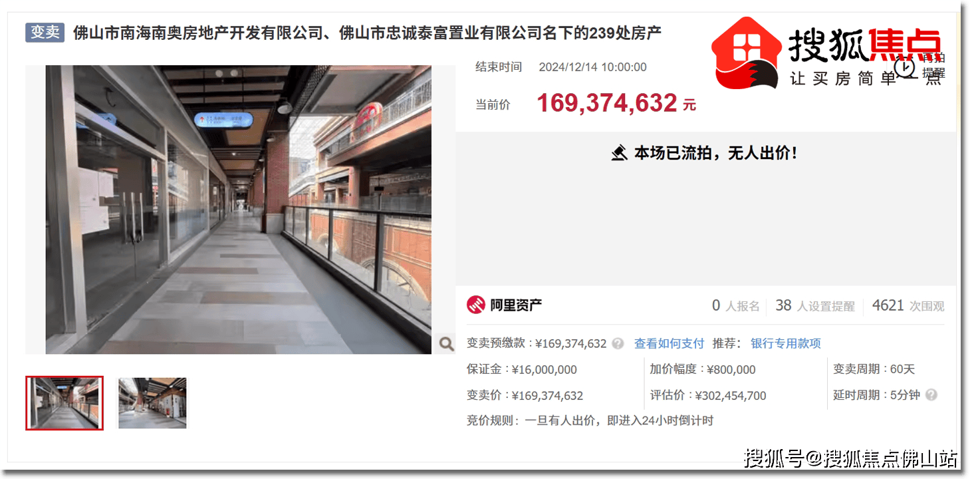Open the 银行专用款项 link
Image resolution: width=980 pixels, height=479 pixels.
point(786,343)
